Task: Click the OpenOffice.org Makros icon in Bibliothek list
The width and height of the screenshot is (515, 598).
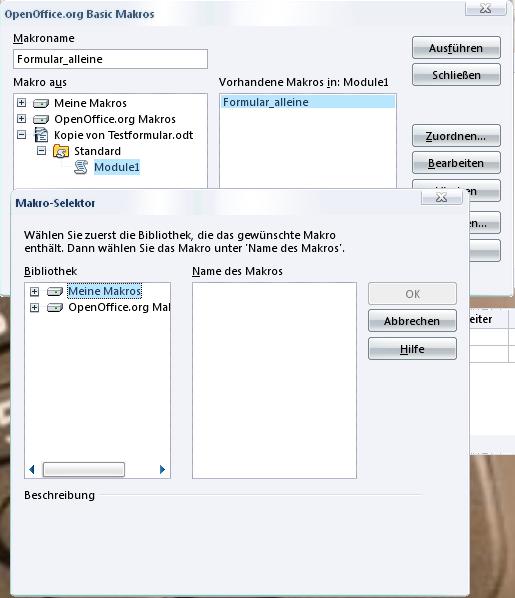Action: click(55, 307)
